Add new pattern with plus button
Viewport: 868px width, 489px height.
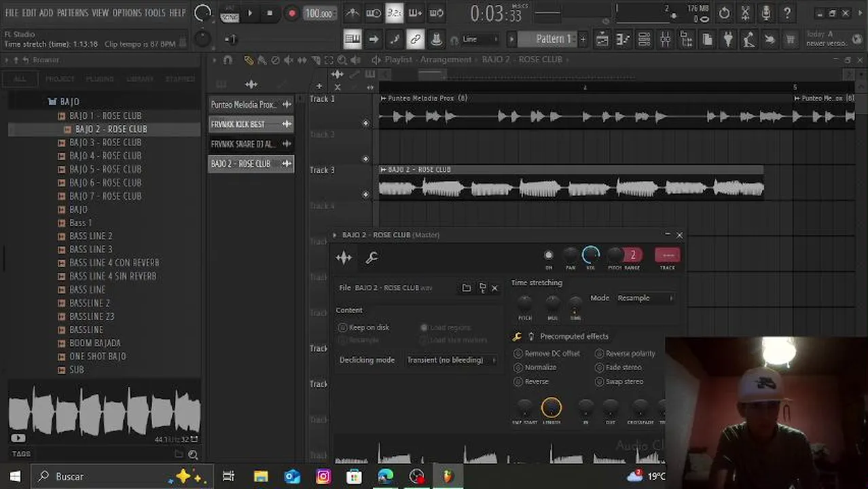click(583, 39)
